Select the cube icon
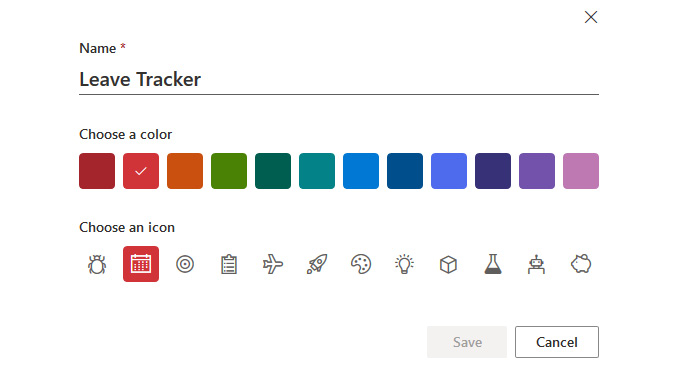The width and height of the screenshot is (680, 372). tap(449, 264)
